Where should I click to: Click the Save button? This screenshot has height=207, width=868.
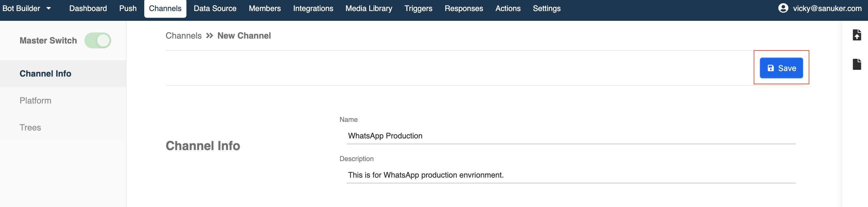pos(781,68)
